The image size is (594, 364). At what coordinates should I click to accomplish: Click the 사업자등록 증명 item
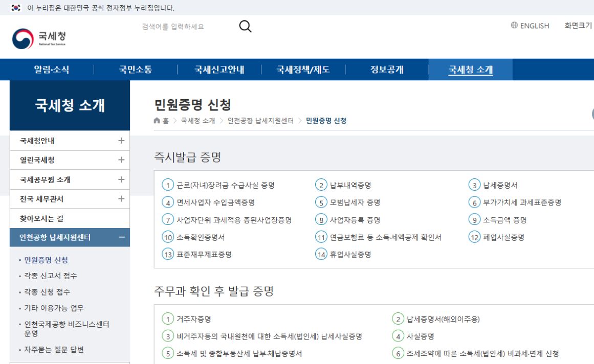click(x=355, y=220)
